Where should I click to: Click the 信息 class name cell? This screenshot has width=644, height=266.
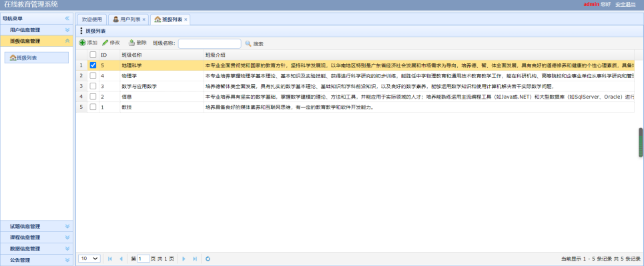[162, 97]
